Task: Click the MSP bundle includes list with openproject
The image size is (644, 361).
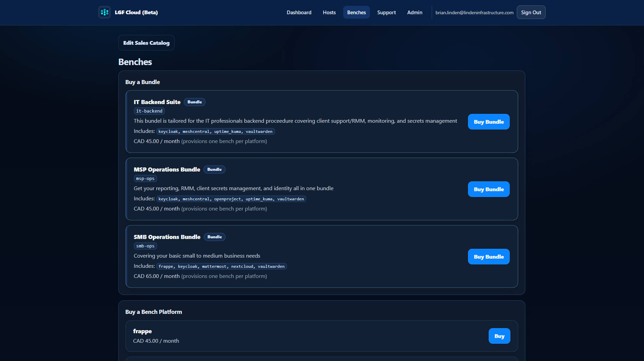Action: tap(231, 199)
